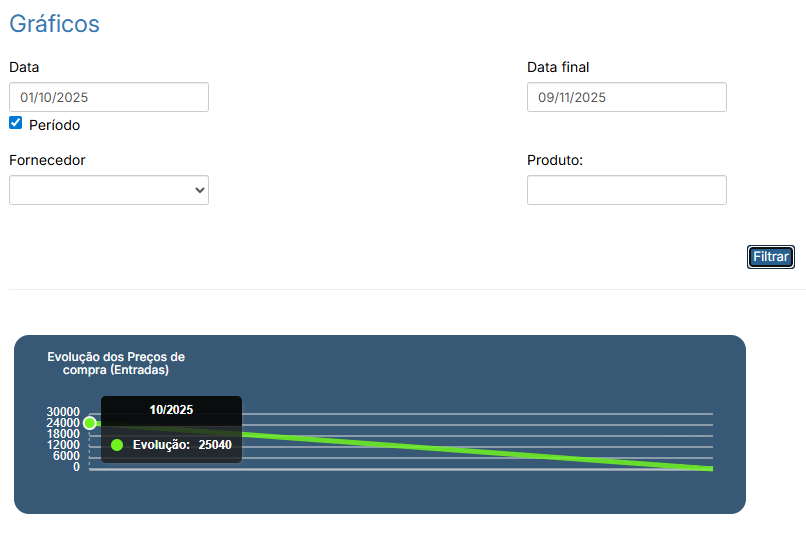Click the Data final label
This screenshot has height=535, width=806.
pos(558,67)
